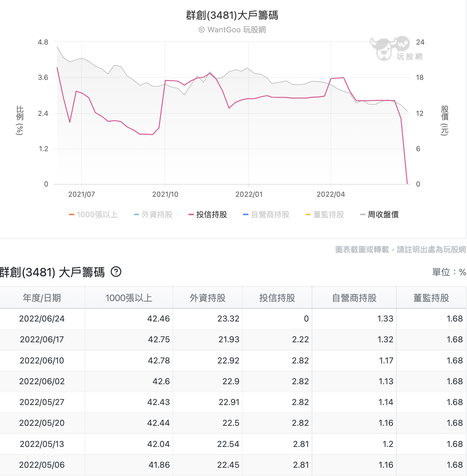Click the 外資持股 table column header
The image size is (467, 476).
[x=207, y=298]
